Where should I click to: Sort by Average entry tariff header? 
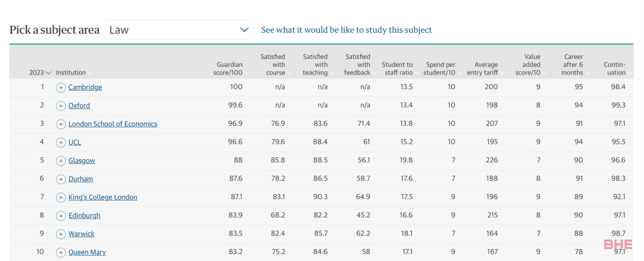click(x=485, y=69)
